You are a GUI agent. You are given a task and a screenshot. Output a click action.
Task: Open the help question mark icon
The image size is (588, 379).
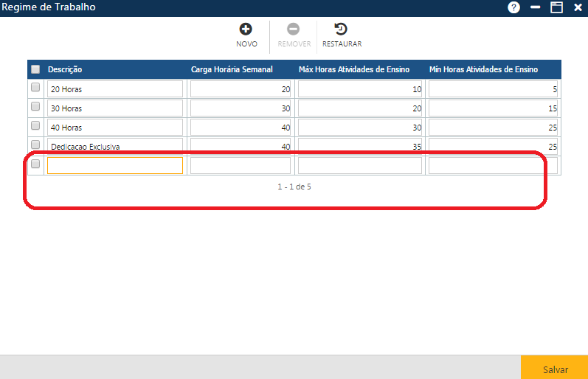point(513,7)
